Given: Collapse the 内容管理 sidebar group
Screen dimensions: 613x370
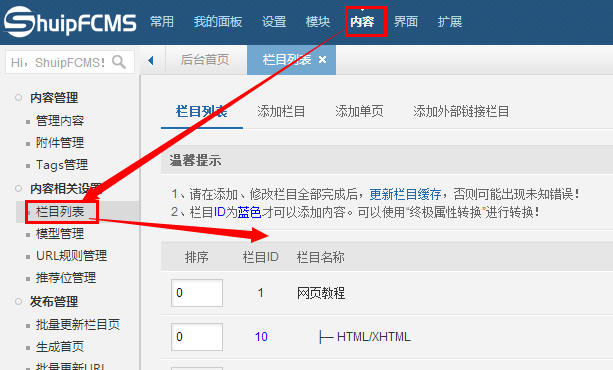Looking at the screenshot, I should click(54, 98).
